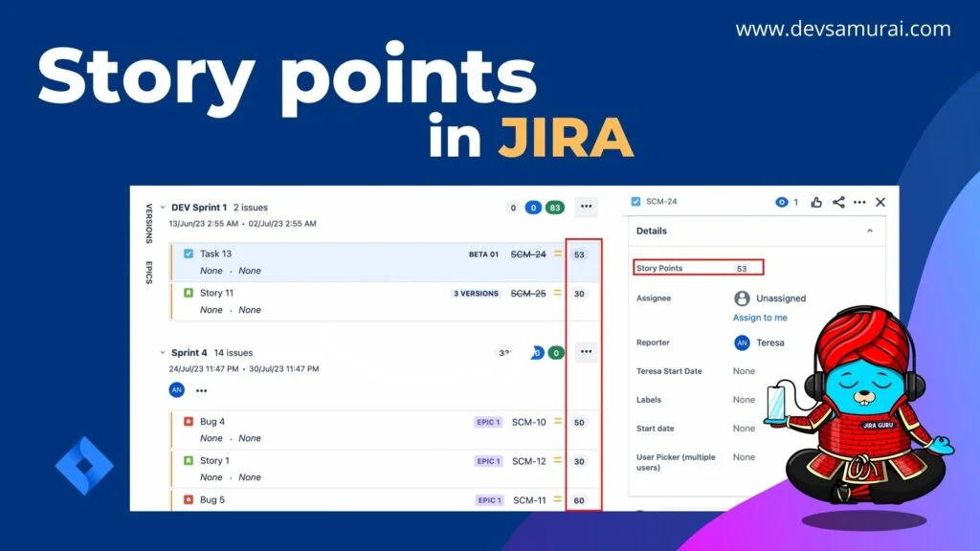This screenshot has height=551, width=980.
Task: Click Story 1 story type icon
Action: point(189,460)
